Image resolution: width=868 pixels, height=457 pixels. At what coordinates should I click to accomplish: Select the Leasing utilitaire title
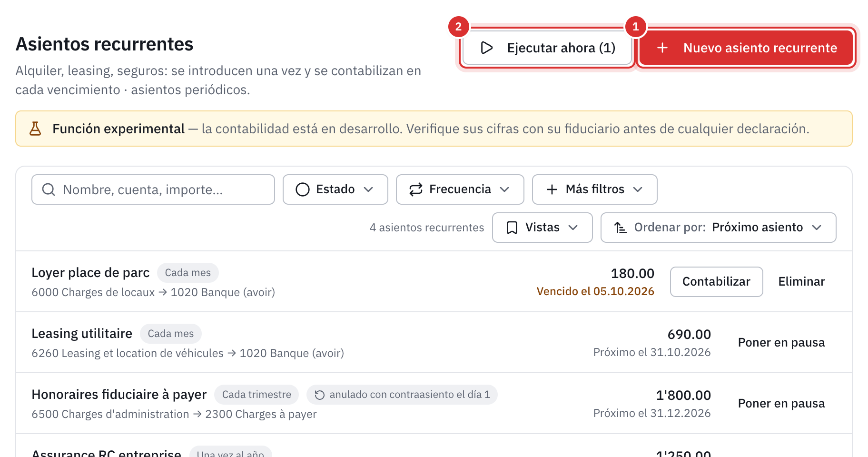click(82, 334)
